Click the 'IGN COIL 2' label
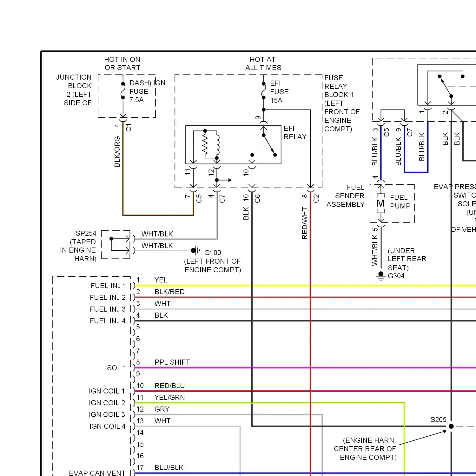This screenshot has height=476, width=476. pyautogui.click(x=107, y=403)
